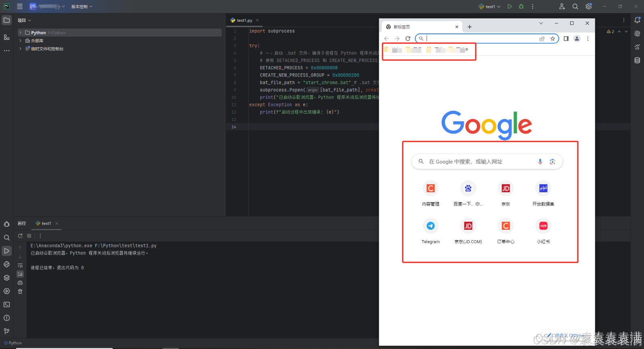Open the 版本控制 dropdown
The width and height of the screenshot is (644, 349).
(82, 6)
